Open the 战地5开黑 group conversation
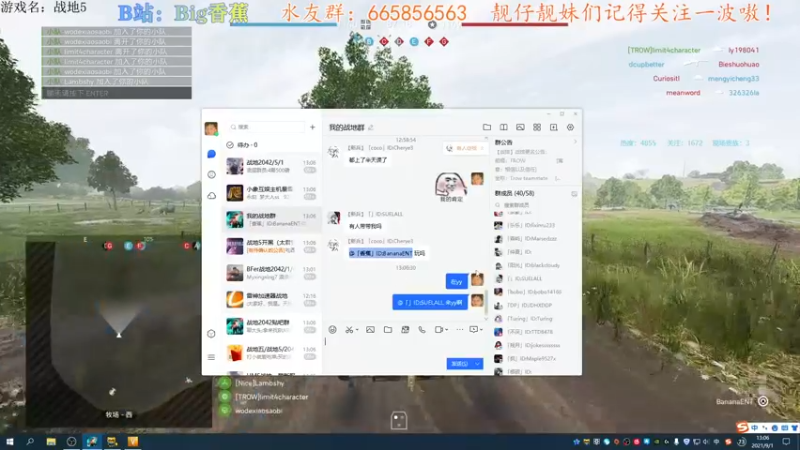800x450 pixels. click(x=272, y=246)
